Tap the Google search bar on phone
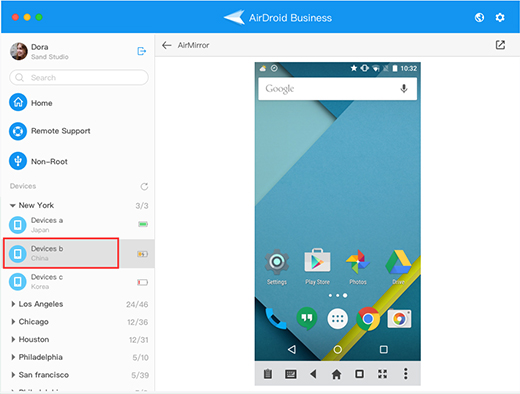This screenshot has width=520, height=394. coord(338,89)
